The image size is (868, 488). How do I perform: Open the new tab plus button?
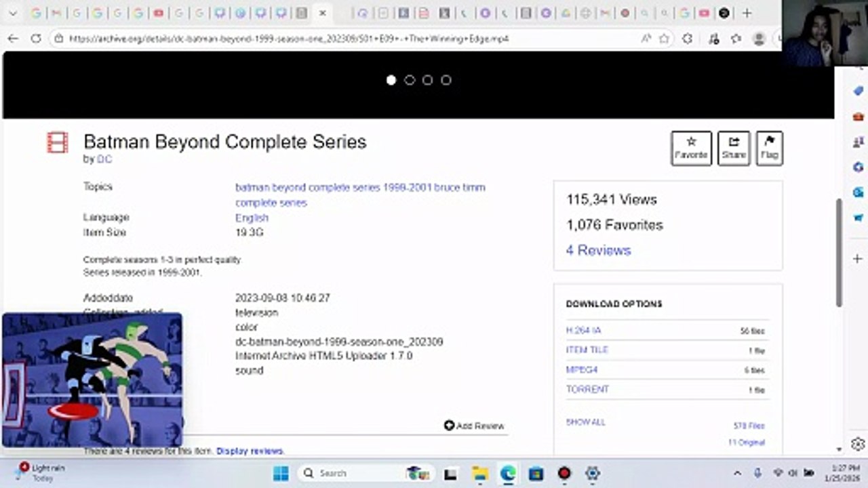(x=747, y=13)
